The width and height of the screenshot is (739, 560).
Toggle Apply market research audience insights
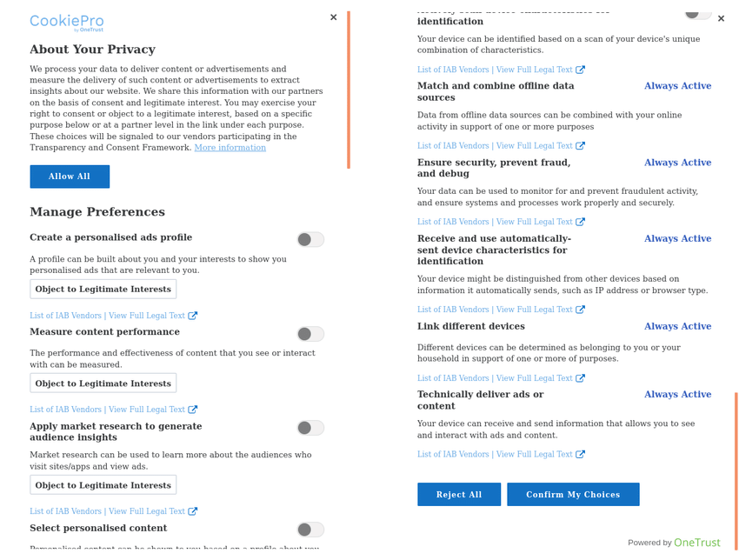310,428
